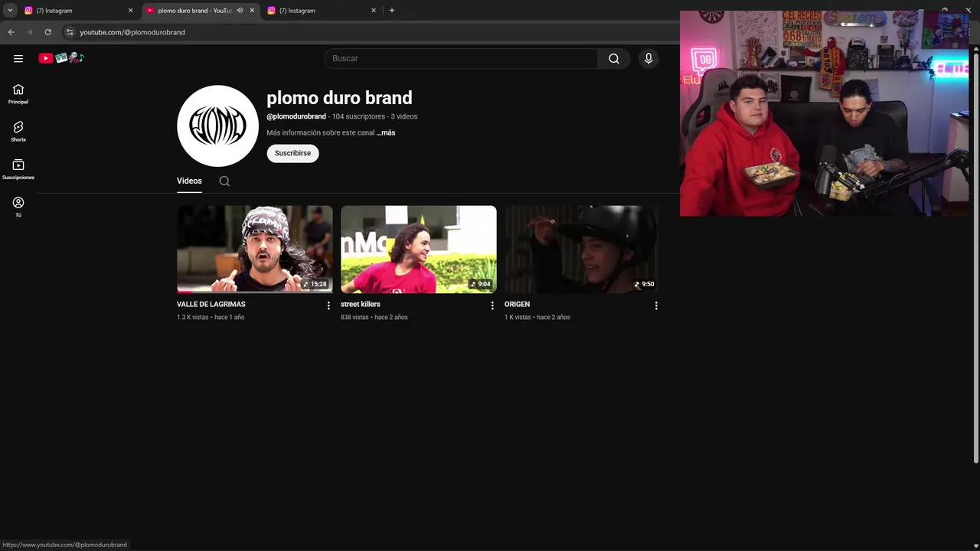Viewport: 980px width, 551px height.
Task: Close the plomo duro brand tab
Action: (x=252, y=11)
